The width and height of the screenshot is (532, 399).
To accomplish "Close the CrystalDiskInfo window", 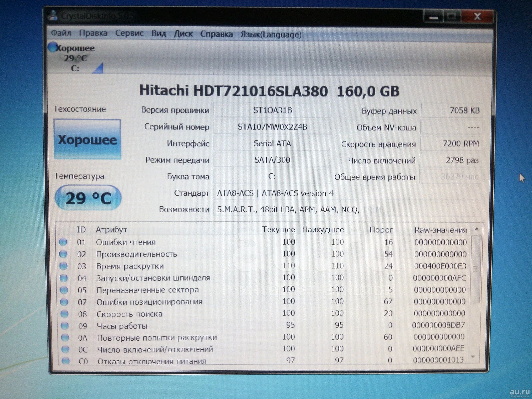I will (477, 17).
